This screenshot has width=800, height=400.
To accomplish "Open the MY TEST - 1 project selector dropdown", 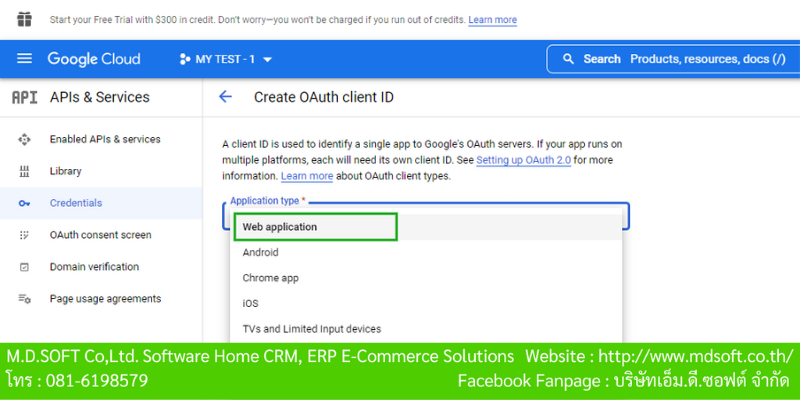I will (x=226, y=59).
